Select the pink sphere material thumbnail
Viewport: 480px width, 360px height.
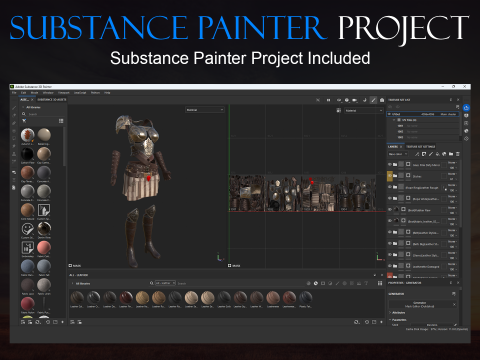click(x=44, y=248)
